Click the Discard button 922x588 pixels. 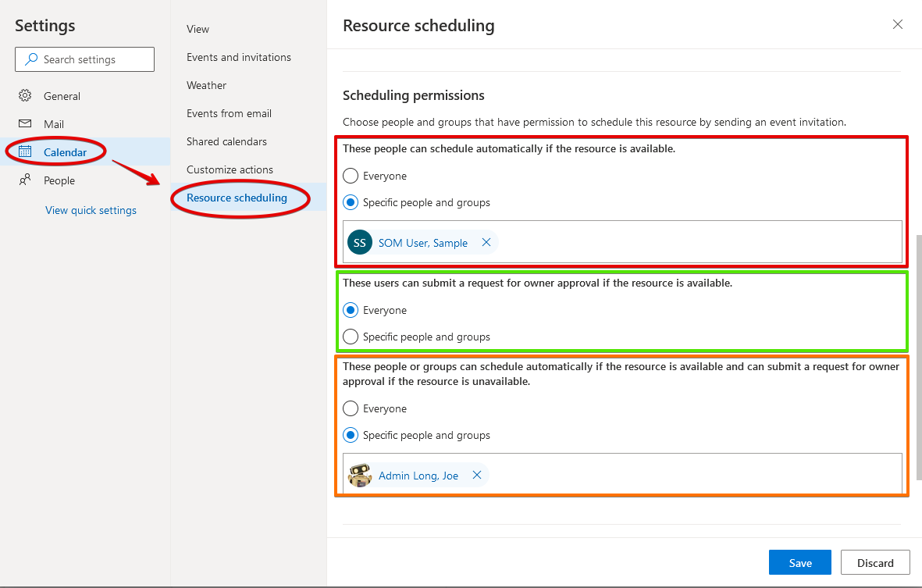pos(875,563)
